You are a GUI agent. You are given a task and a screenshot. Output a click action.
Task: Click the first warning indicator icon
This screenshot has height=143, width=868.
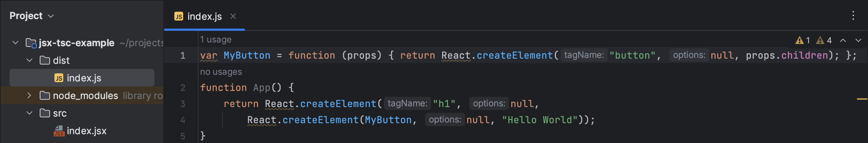(x=799, y=40)
